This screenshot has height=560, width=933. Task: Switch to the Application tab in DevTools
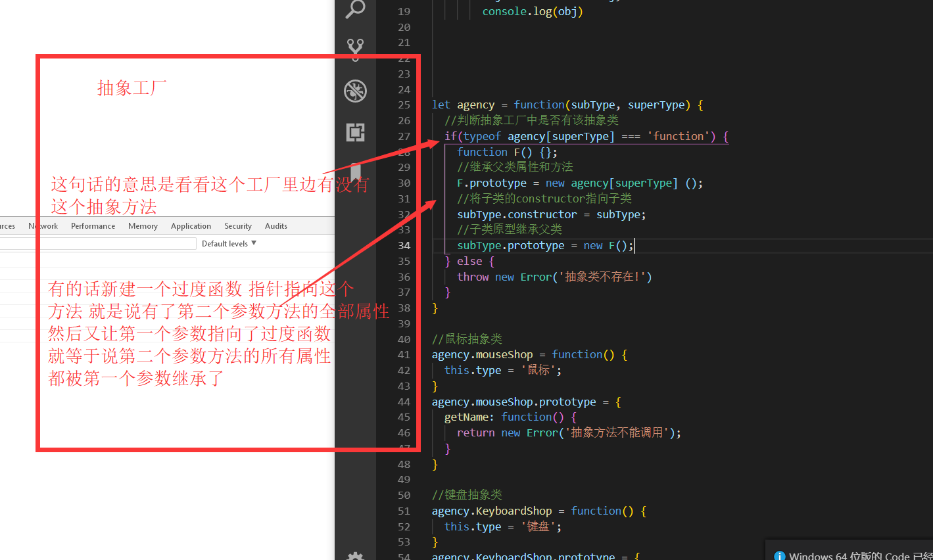[x=191, y=226]
